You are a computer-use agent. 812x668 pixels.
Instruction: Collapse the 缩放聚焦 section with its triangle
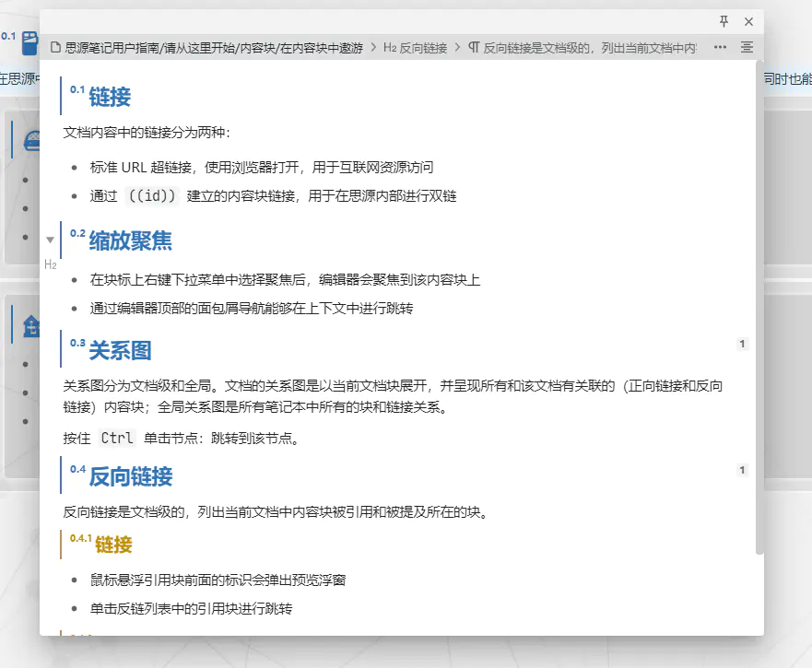(50, 239)
